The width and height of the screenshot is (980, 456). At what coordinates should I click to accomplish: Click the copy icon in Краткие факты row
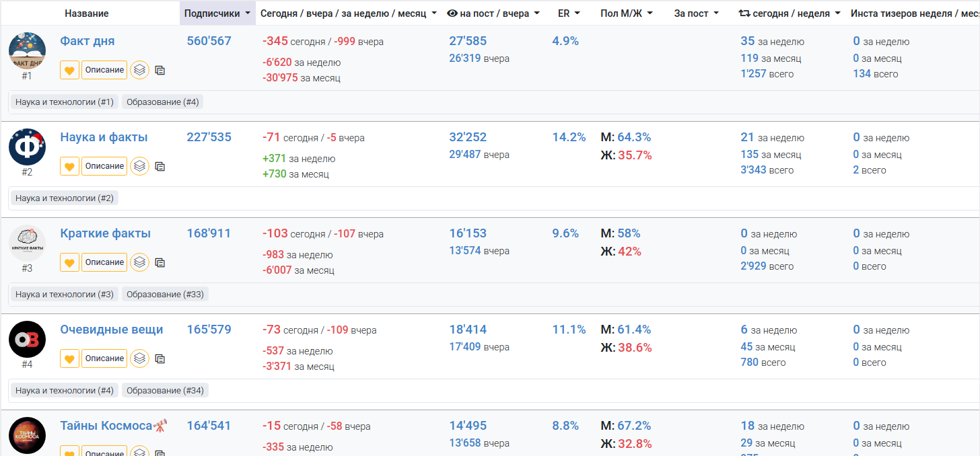160,262
